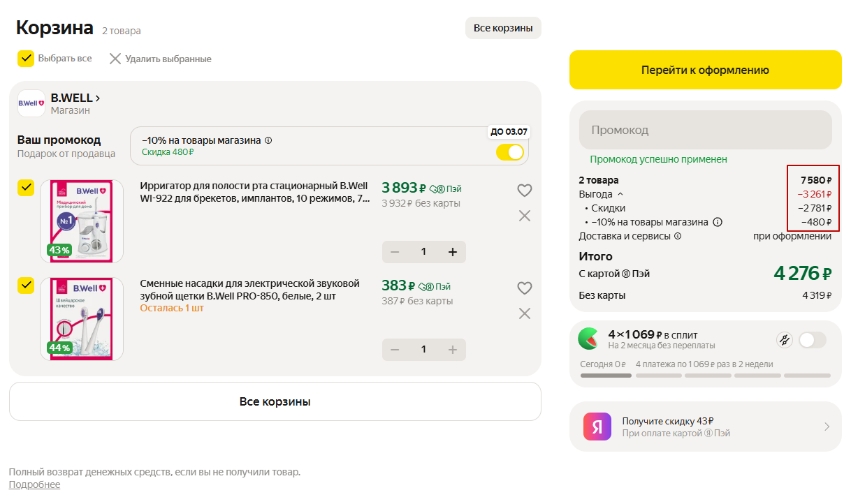The image size is (851, 504).
Task: Uncheck the irrigator WI-922 item checkbox
Action: 26,188
